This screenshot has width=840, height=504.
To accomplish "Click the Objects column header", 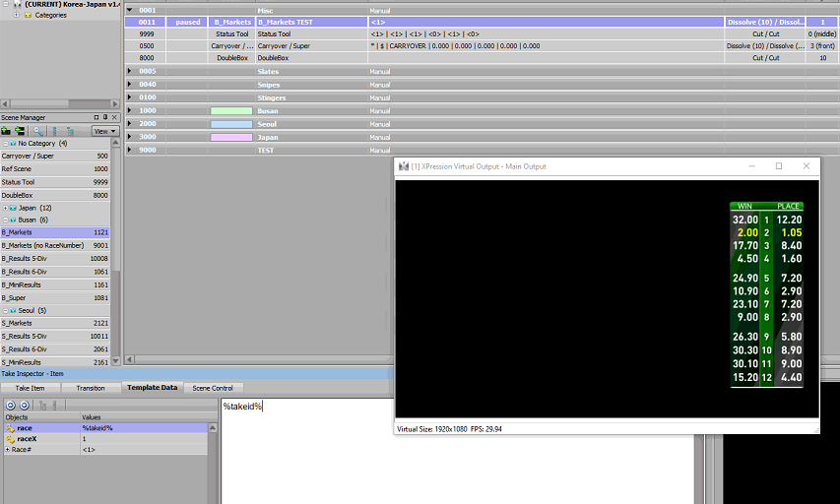I will point(41,417).
